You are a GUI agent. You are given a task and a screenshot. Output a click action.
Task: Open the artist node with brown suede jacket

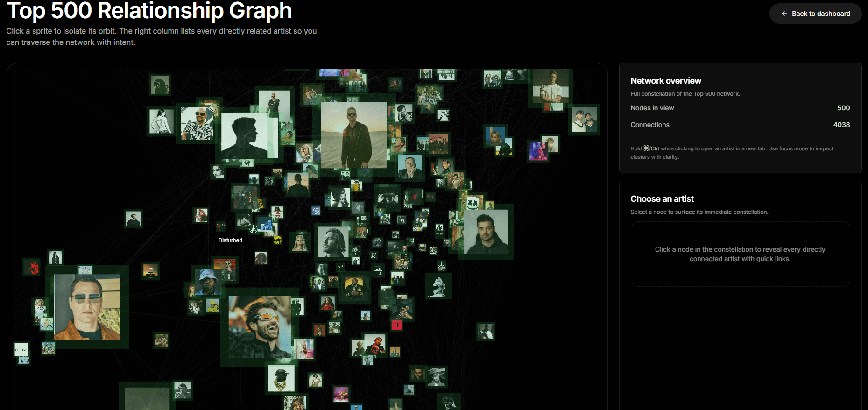[x=86, y=307]
